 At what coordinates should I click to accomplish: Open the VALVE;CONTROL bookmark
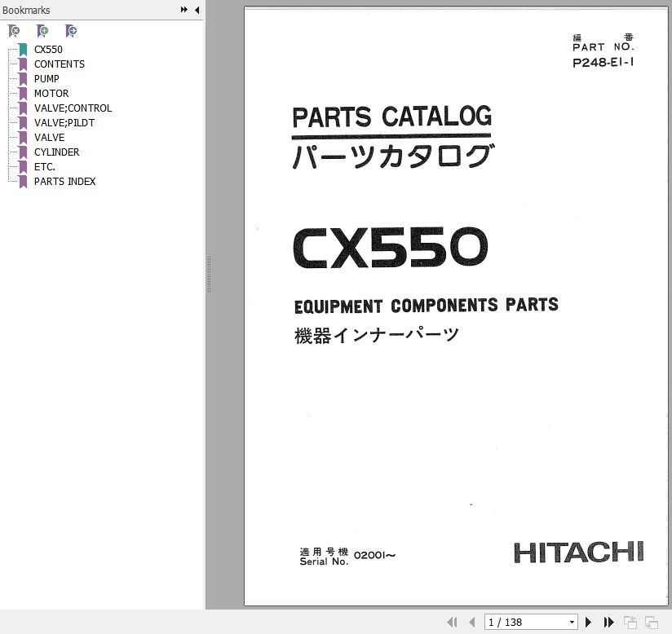point(73,108)
